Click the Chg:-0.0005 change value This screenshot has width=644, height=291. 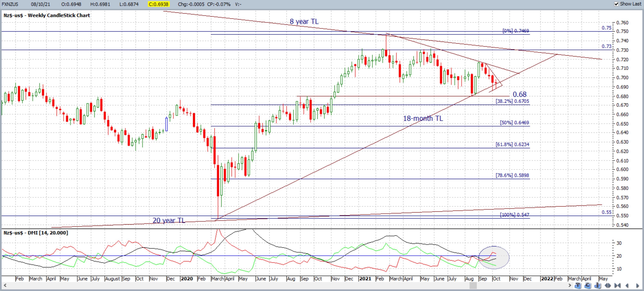[x=191, y=4]
